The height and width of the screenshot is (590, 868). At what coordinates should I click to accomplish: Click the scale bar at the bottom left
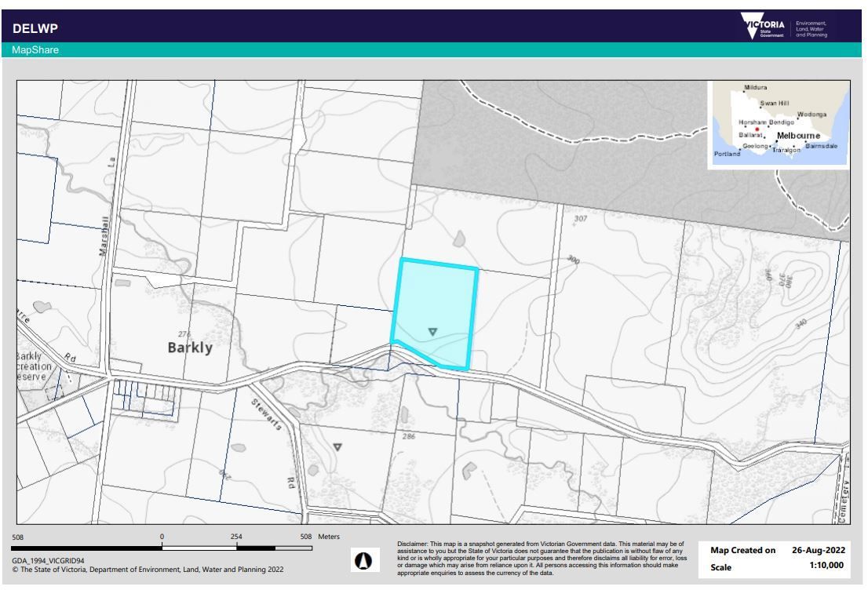point(237,547)
